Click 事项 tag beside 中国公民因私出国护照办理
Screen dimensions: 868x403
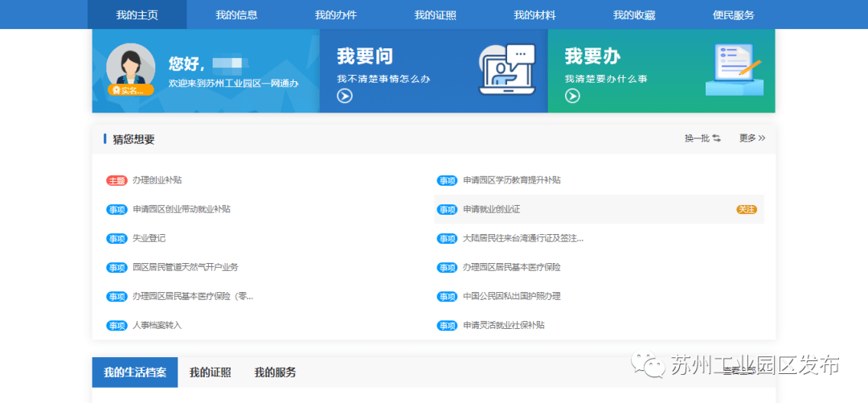(x=447, y=296)
